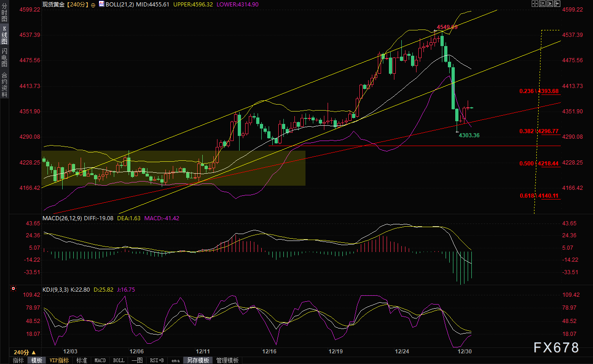Click the play-arrow axis icon at top right
Screen dimensions: 593x364
pos(549,4)
